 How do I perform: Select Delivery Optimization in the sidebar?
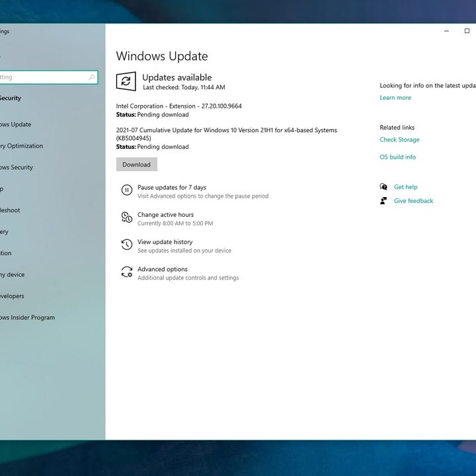click(x=21, y=146)
